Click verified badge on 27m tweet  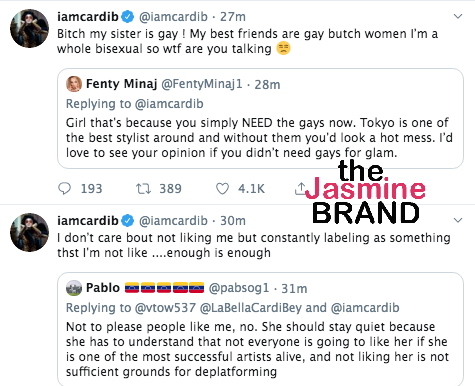tap(127, 16)
